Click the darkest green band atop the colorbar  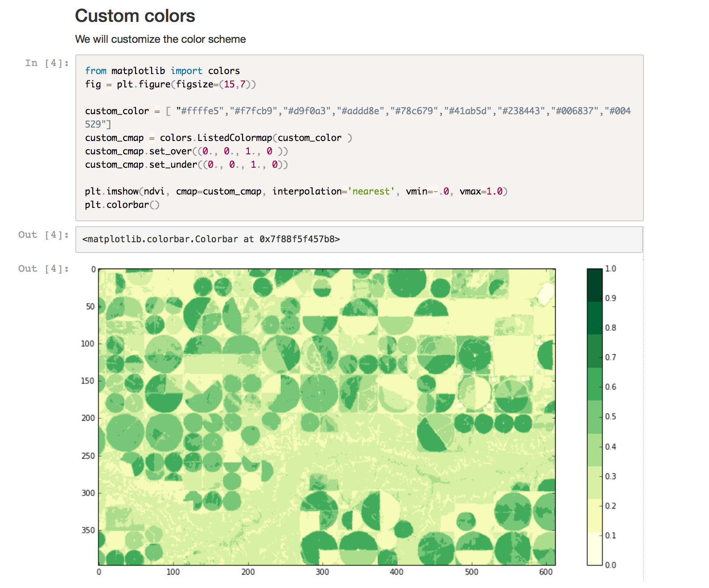tap(594, 285)
